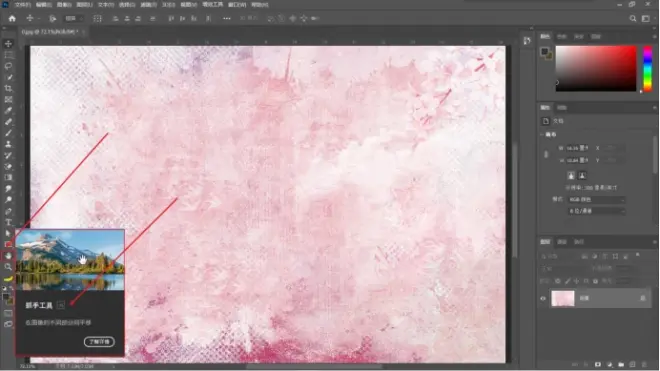Open the layer blend mode dropdown
The height and width of the screenshot is (371, 660).
click(x=563, y=268)
